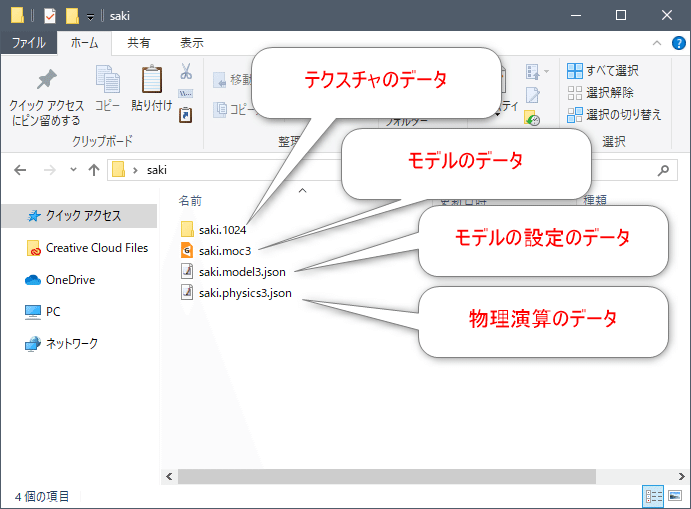
Task: Click the saki.moc3 orange file icon
Action: 187,250
